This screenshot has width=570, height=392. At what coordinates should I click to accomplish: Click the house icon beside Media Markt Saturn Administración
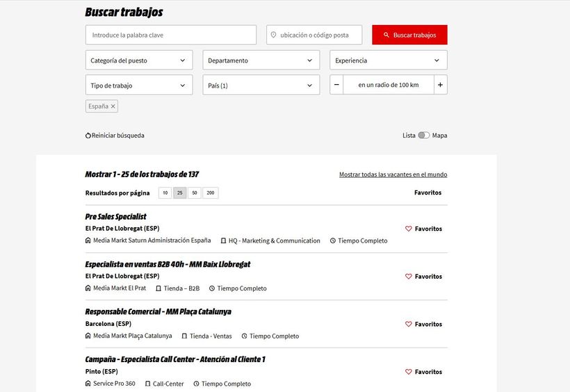point(88,240)
